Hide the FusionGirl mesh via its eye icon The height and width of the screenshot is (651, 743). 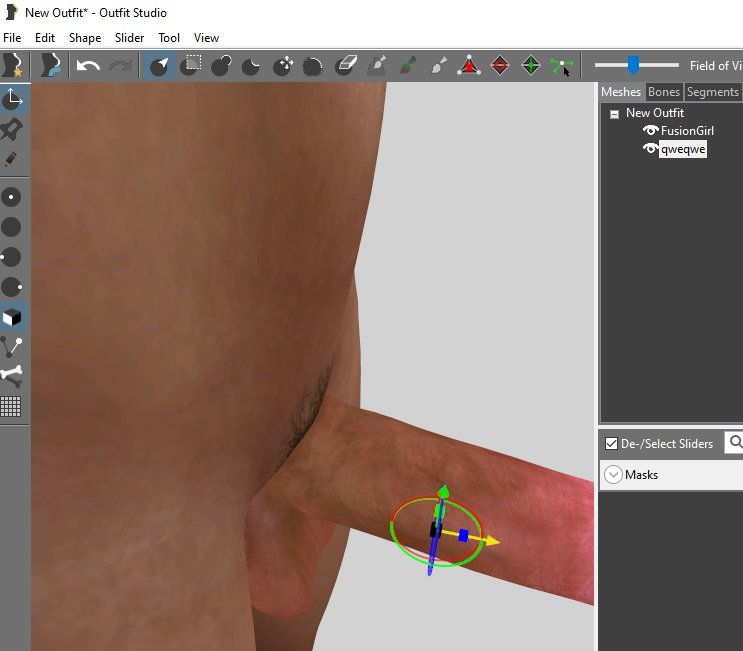(650, 131)
